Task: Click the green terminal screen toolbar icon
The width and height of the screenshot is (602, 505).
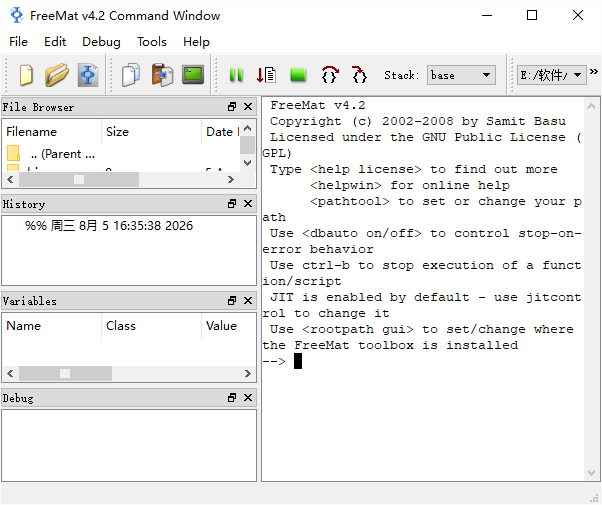Action: 193,75
